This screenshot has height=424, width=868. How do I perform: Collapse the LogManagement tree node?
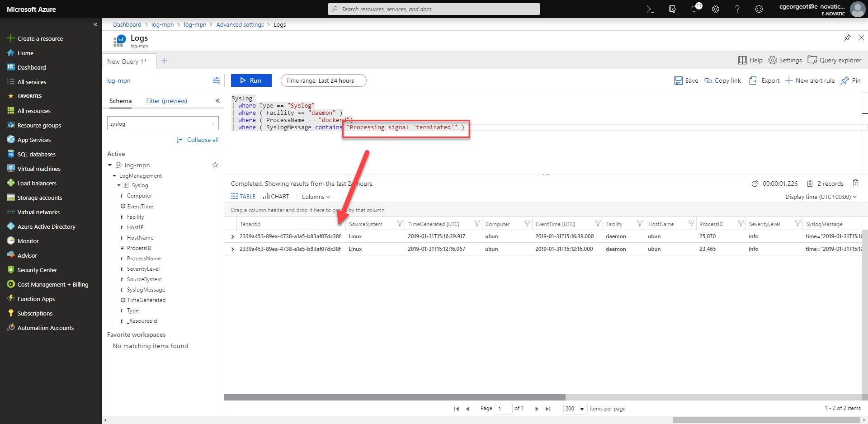click(x=114, y=176)
